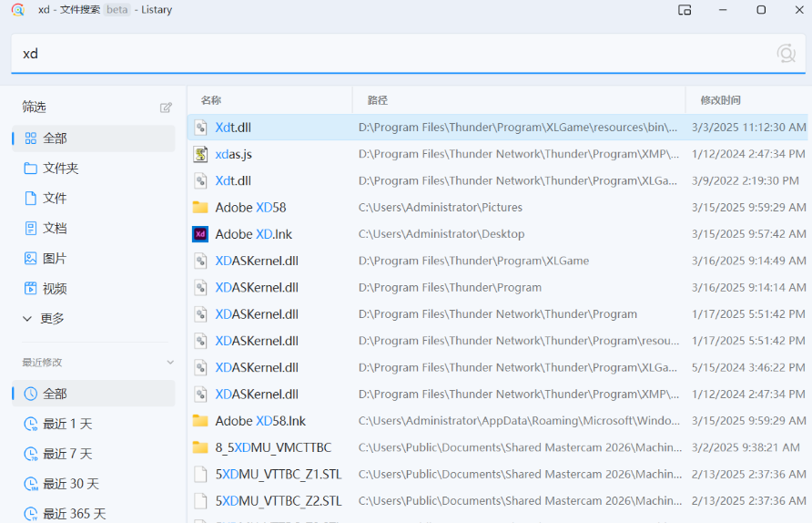Image resolution: width=812 pixels, height=523 pixels.
Task: Click the xdas.js script file icon
Action: tap(200, 154)
